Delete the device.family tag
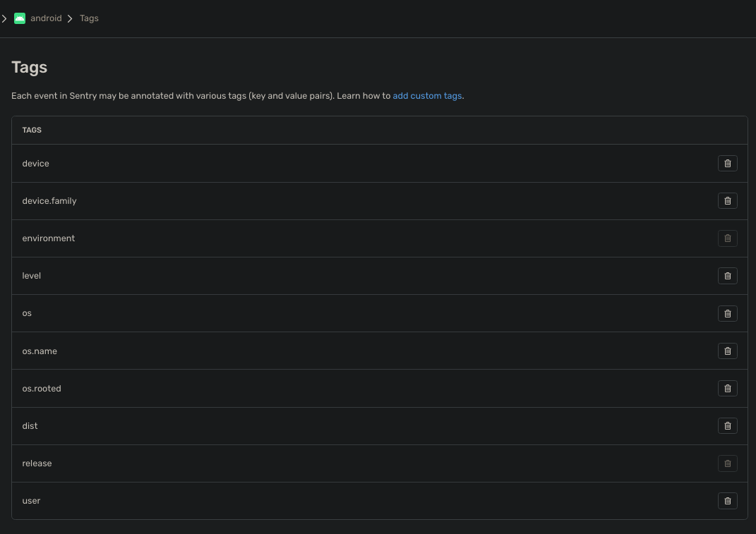Screen dimensions: 756x534 (727, 200)
